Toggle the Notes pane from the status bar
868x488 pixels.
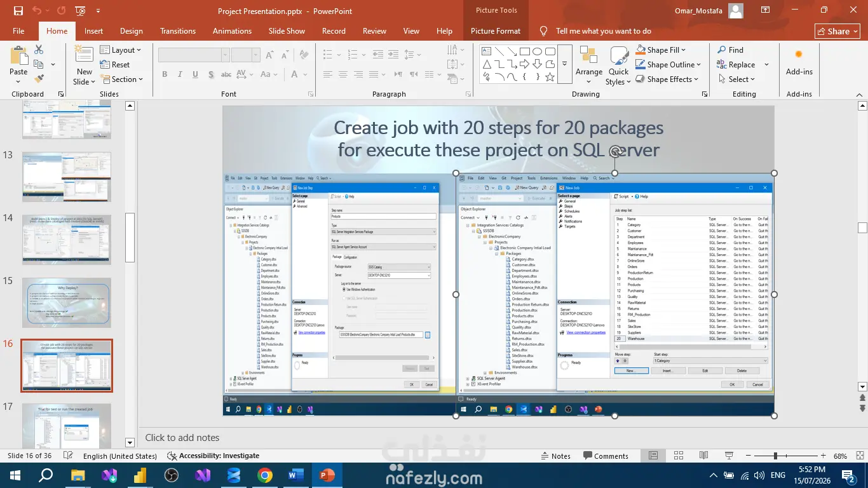pyautogui.click(x=555, y=456)
